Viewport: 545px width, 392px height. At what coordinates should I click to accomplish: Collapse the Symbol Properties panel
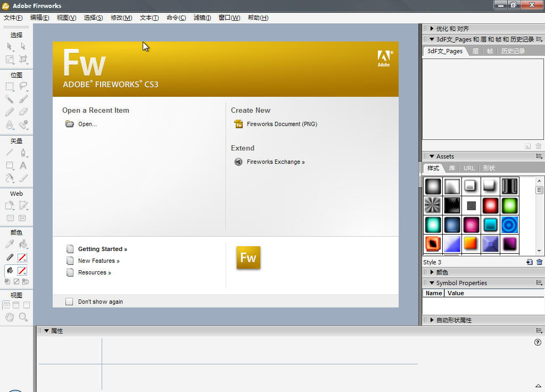432,283
